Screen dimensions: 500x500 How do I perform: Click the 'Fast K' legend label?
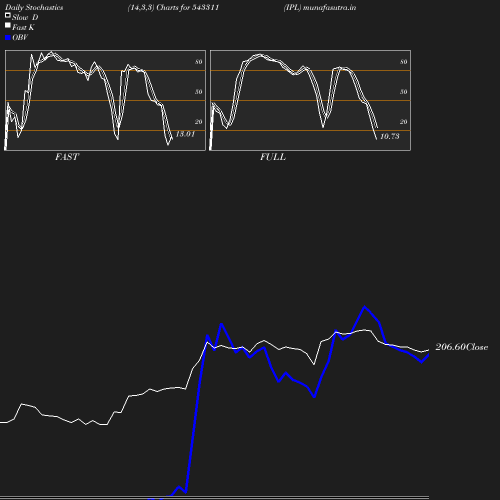click(x=23, y=27)
